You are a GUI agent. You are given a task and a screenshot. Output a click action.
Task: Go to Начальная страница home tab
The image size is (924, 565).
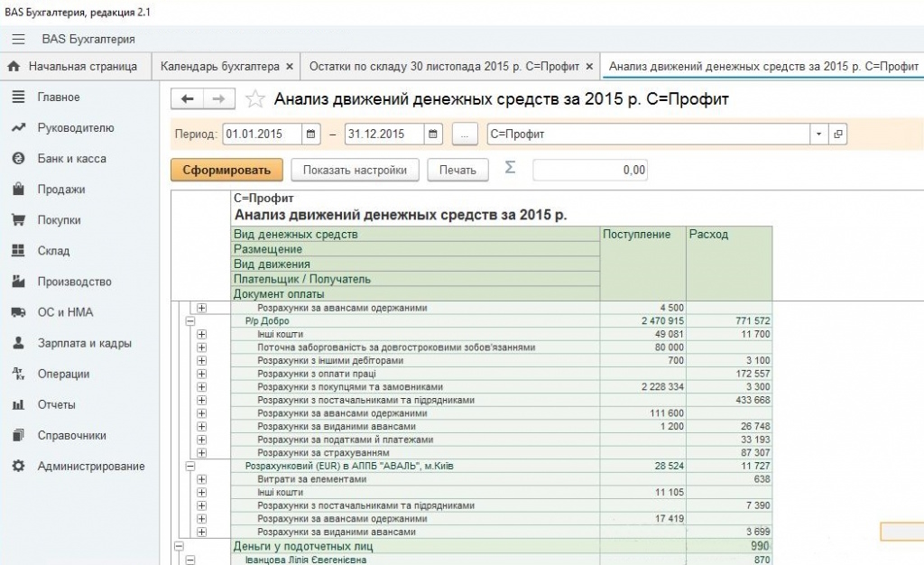(x=73, y=67)
